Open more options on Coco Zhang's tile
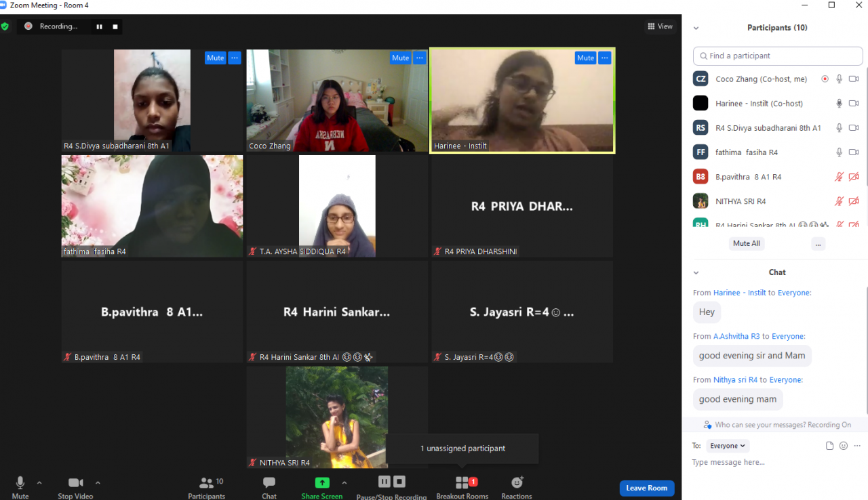Viewport: 868px width, 500px height. (x=420, y=58)
